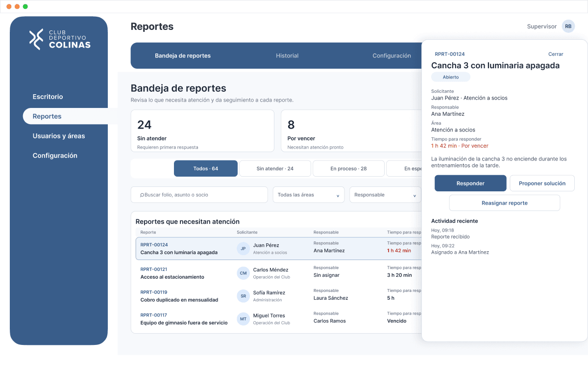Screen dimensions: 588x368
Task: Select Reportes in the sidebar
Action: coord(70,116)
